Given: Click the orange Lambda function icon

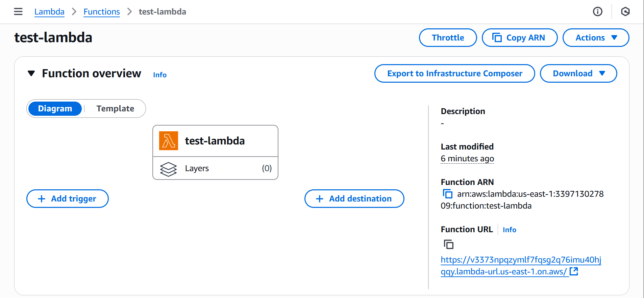Looking at the screenshot, I should pyautogui.click(x=169, y=141).
